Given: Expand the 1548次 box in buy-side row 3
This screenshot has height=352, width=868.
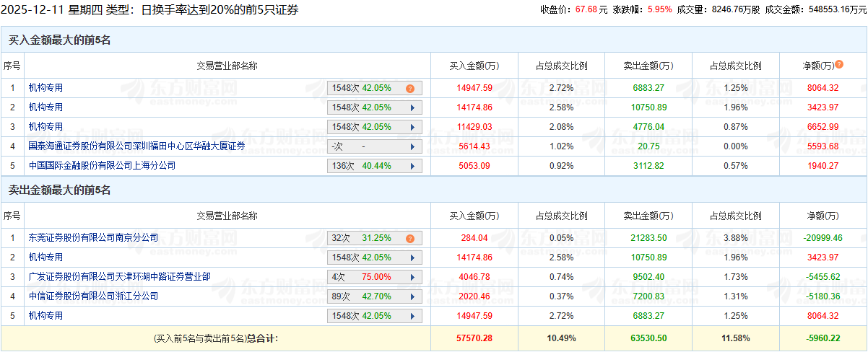Looking at the screenshot, I should coord(412,127).
